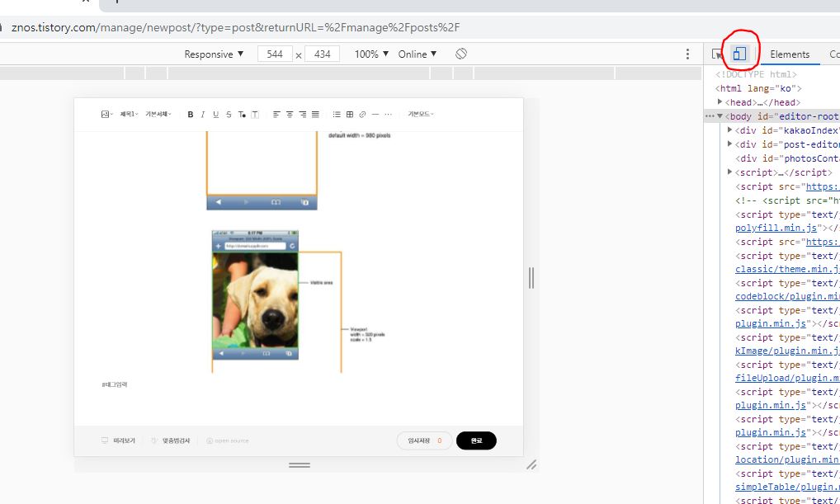Open the kImage/plugin.min.js link
The image size is (840, 504).
787,351
